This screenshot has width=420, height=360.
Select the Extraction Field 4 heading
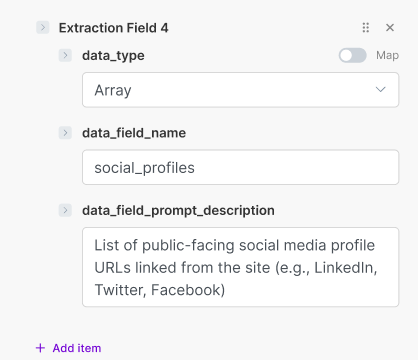coord(113,28)
